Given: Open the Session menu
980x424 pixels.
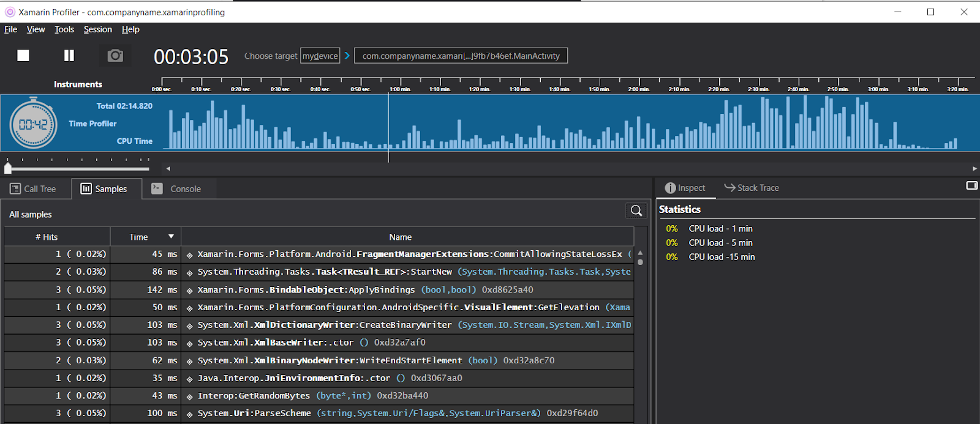Looking at the screenshot, I should 98,29.
